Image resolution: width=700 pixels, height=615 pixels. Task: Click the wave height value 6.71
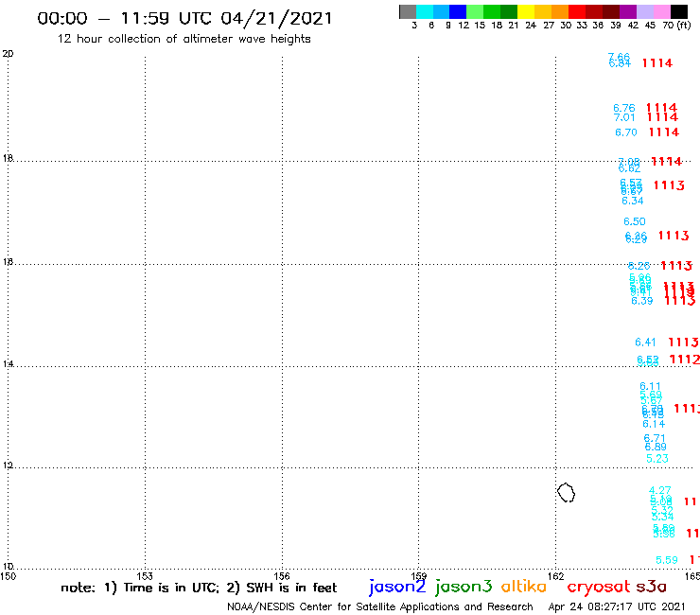pos(655,438)
